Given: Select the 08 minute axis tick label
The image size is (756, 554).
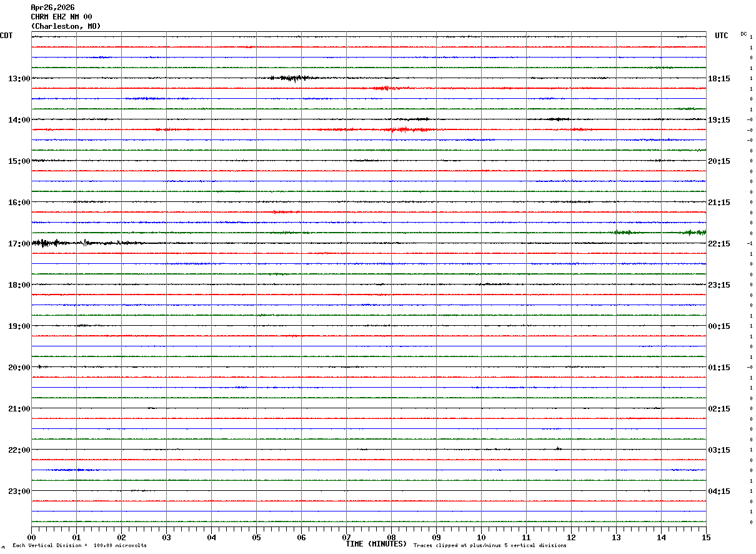Looking at the screenshot, I should pos(391,538).
